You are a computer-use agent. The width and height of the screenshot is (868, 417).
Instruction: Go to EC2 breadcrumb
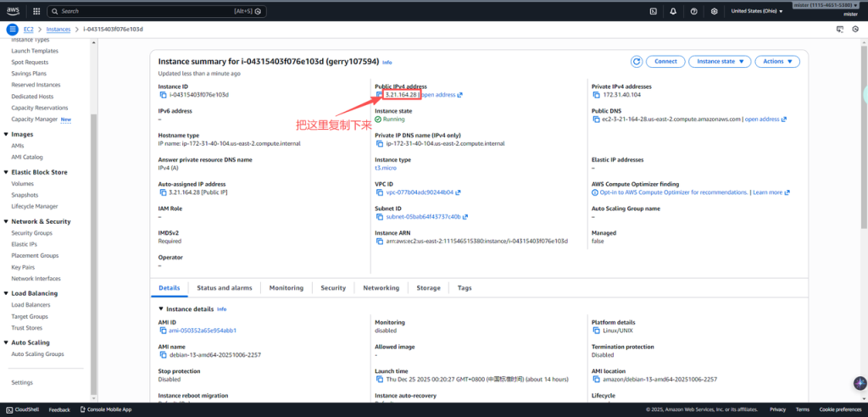[x=28, y=30]
